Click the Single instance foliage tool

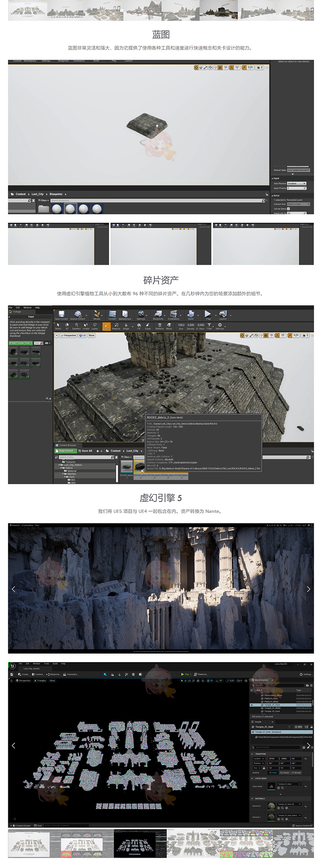pyautogui.click(x=126, y=326)
